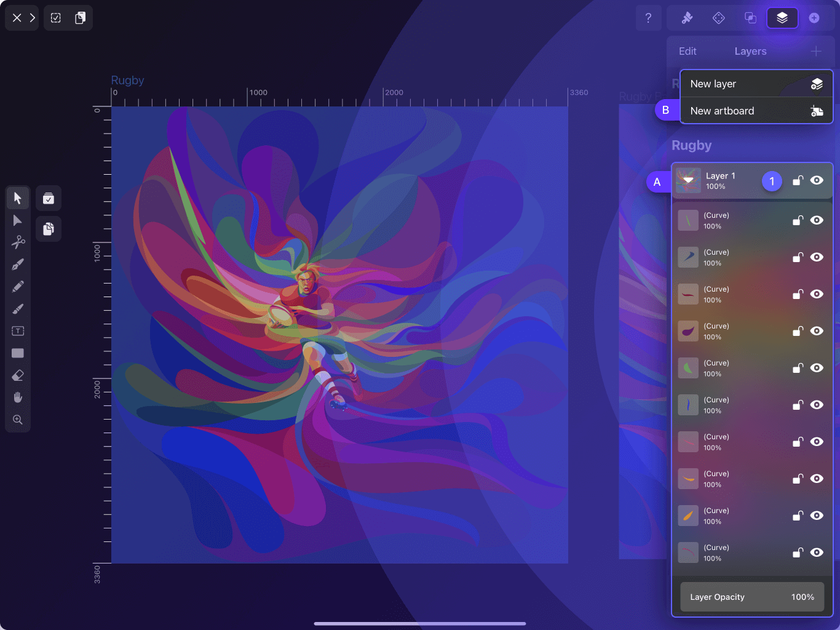Open help with the question mark
Viewport: 840px width, 630px height.
coord(648,18)
